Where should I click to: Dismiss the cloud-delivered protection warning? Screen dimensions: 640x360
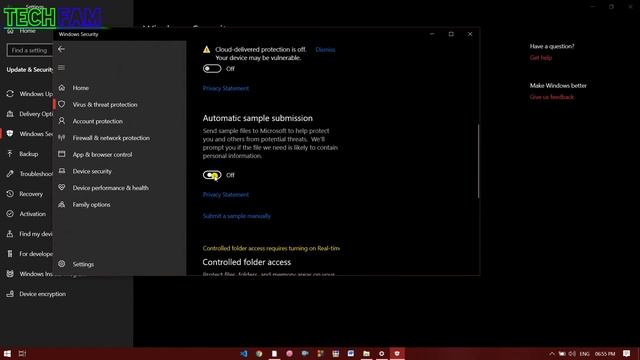325,49
